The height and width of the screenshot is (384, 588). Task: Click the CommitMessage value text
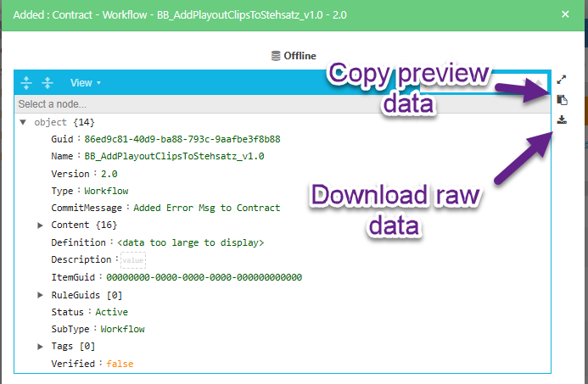pyautogui.click(x=207, y=208)
